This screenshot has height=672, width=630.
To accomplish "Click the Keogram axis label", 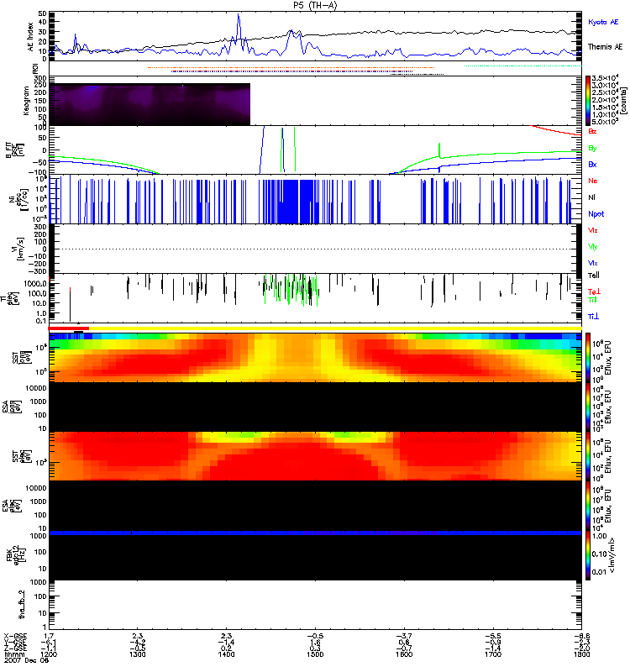I will coord(26,100).
